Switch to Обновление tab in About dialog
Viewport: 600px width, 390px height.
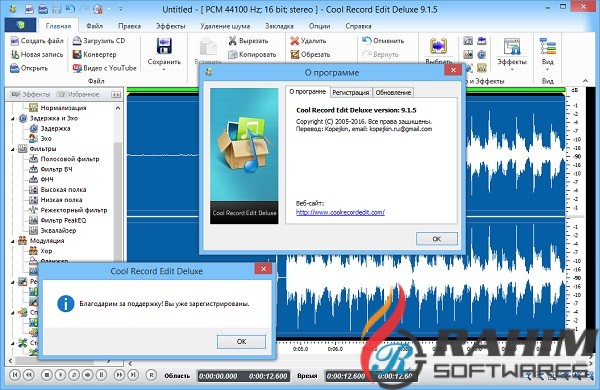393,92
